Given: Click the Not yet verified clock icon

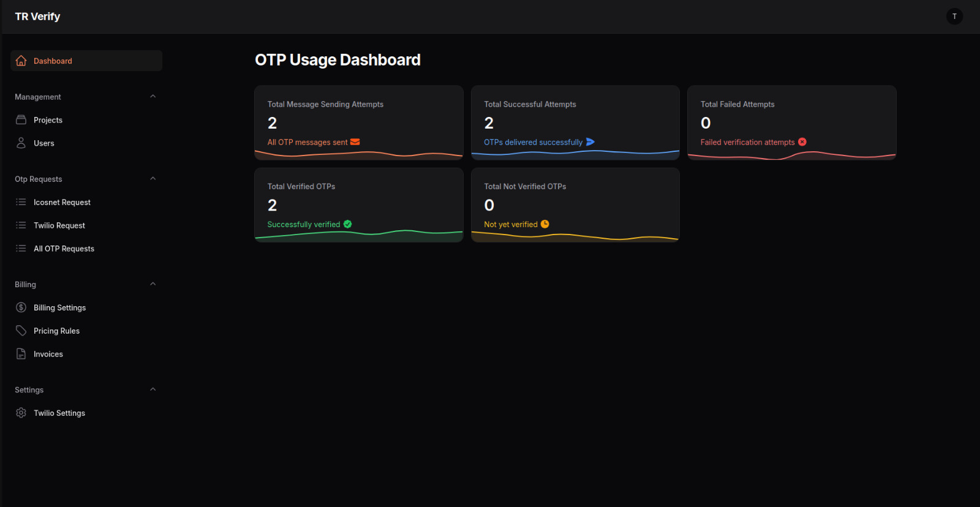Looking at the screenshot, I should [545, 224].
